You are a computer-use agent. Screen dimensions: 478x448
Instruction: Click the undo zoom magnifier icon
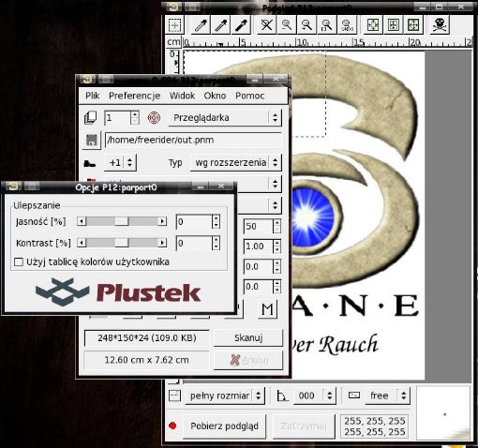tap(347, 25)
